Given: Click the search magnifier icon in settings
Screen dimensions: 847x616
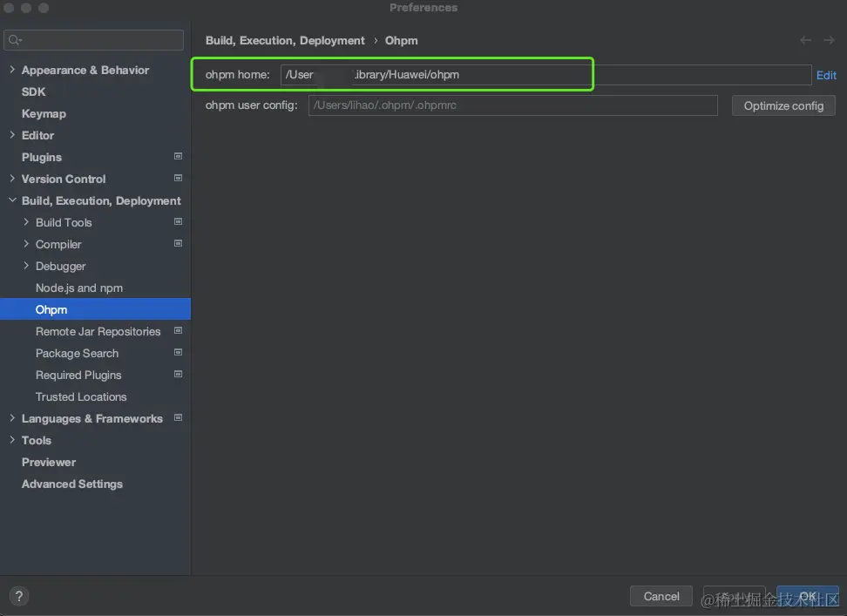Looking at the screenshot, I should coord(15,40).
